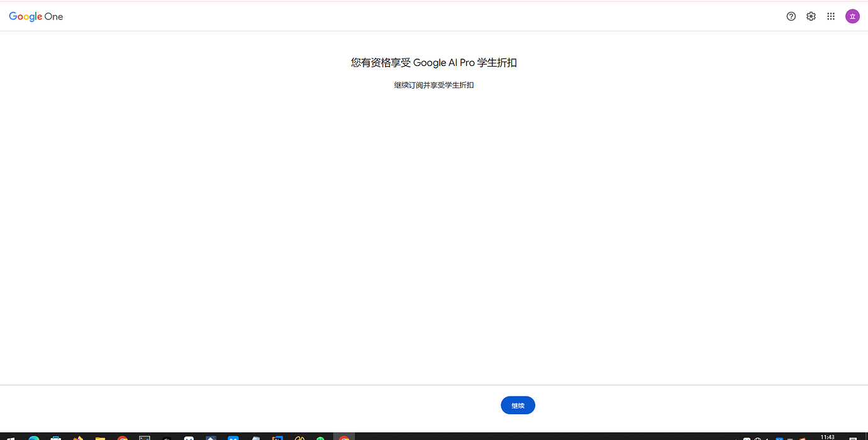The image size is (868, 440).
Task: Click the blue 继续 button
Action: (x=518, y=405)
